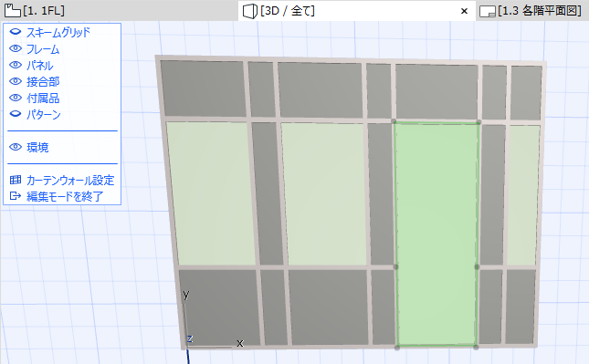Open カーテンウォール設定 settings

[x=70, y=180]
